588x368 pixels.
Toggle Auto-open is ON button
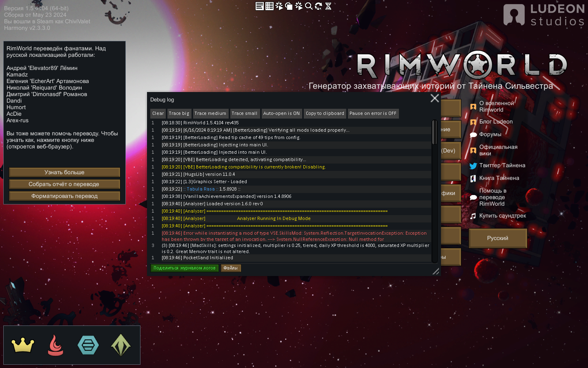pos(281,114)
